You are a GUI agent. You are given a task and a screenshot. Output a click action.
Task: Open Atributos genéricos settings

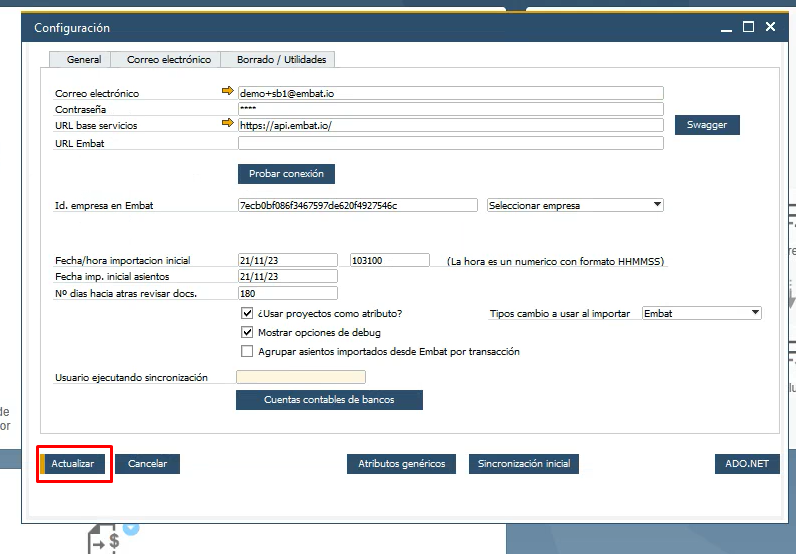[x=401, y=464]
